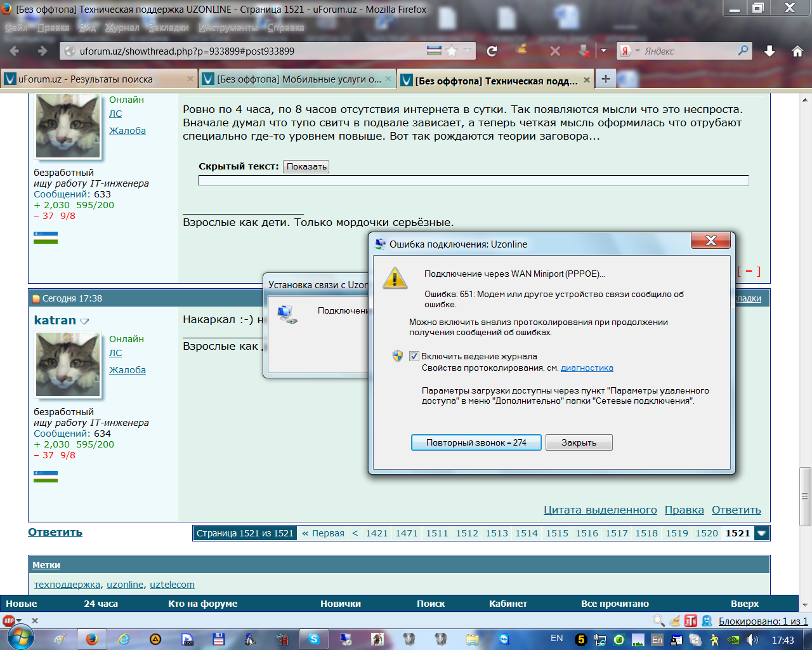Open the uztelecom tag link
812x650 pixels.
click(172, 585)
